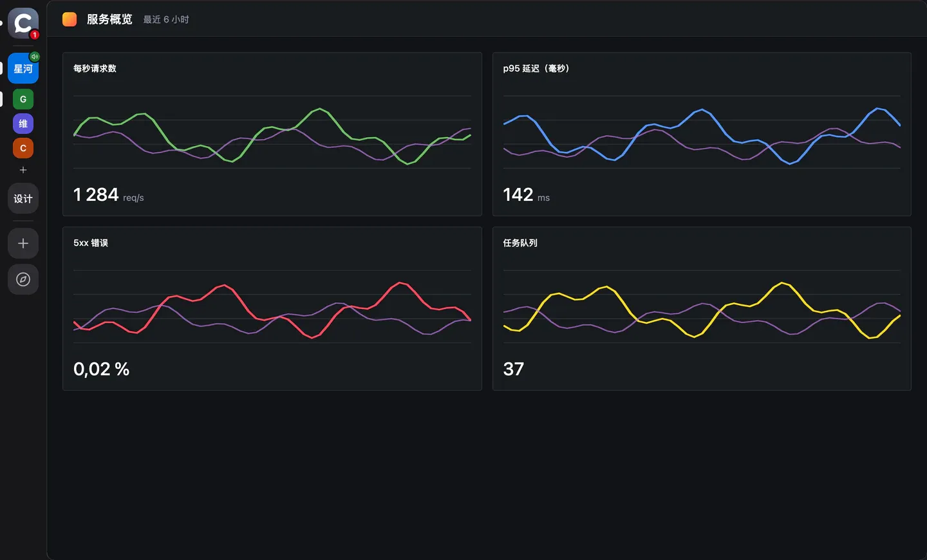Click the small plus below the C server
The height and width of the screenshot is (560, 927).
(x=23, y=170)
